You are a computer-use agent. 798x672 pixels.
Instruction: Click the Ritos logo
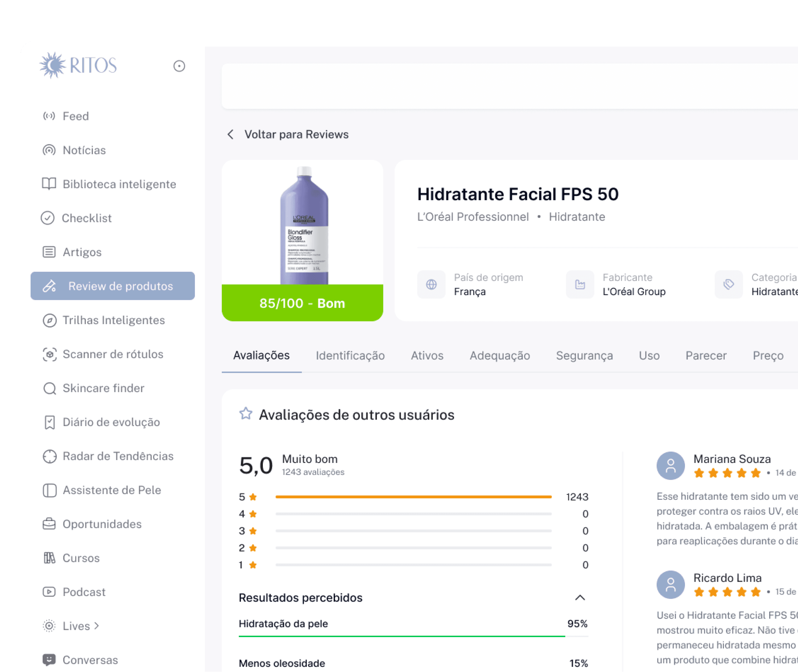click(78, 65)
